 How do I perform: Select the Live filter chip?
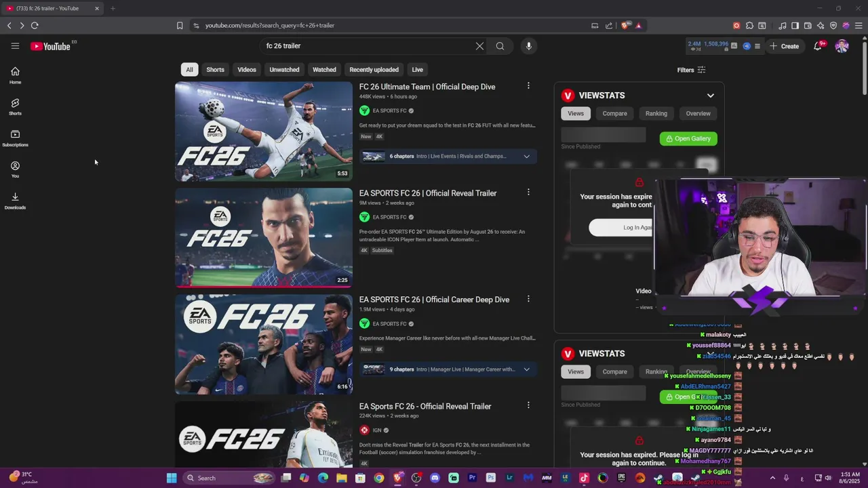(417, 70)
